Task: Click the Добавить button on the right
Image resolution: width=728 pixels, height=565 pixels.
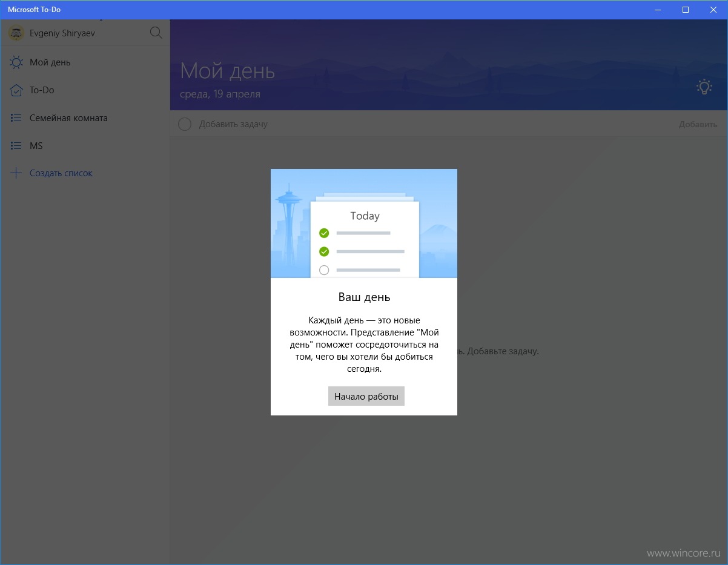Action: (698, 124)
